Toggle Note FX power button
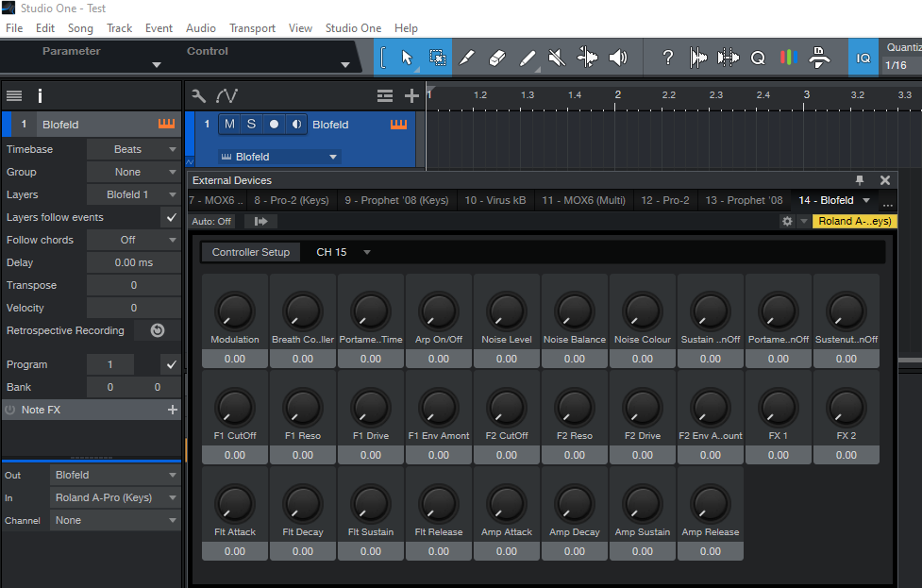Screen dimensions: 922x588 [10, 410]
